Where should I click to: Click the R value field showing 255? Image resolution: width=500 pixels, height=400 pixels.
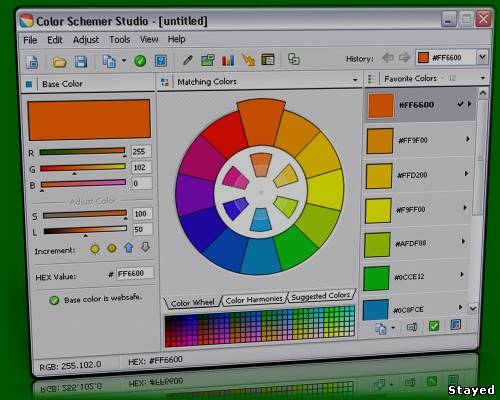click(141, 151)
